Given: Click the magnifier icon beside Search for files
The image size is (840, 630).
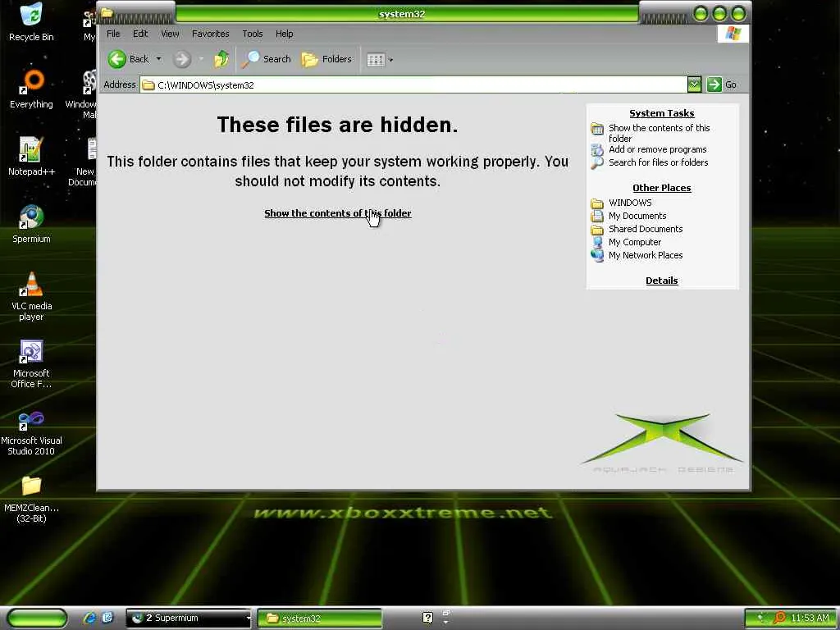Looking at the screenshot, I should (597, 163).
